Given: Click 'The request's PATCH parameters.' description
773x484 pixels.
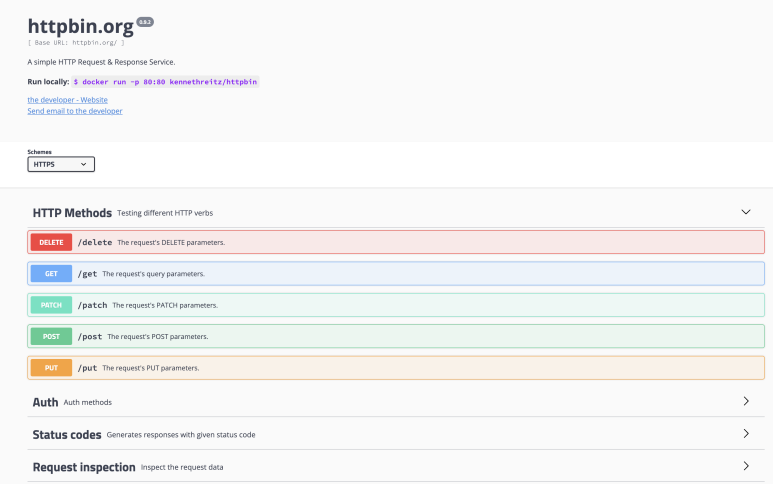Looking at the screenshot, I should 165,306.
